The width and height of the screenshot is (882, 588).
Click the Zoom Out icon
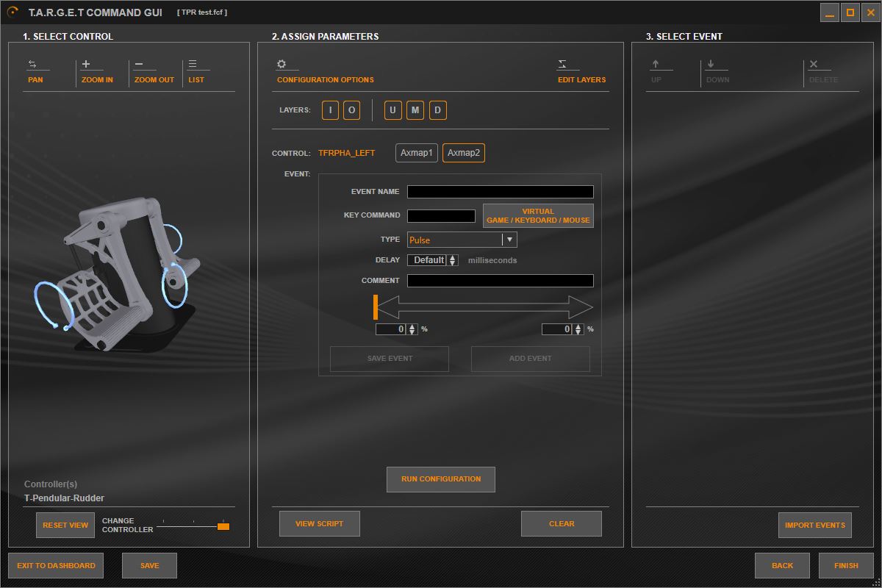(x=140, y=65)
